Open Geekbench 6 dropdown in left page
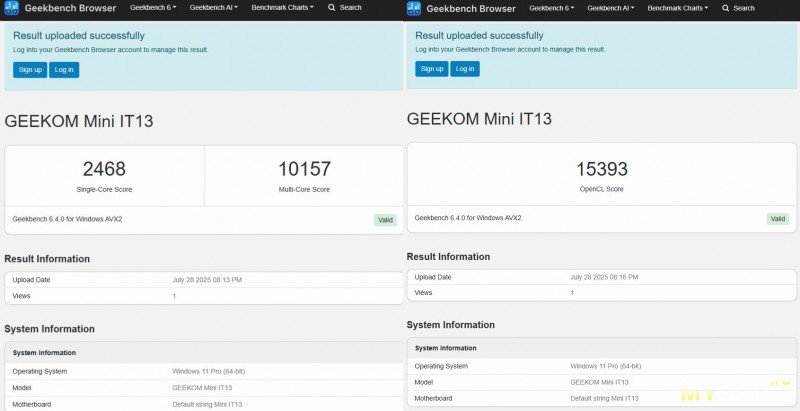 pos(153,8)
